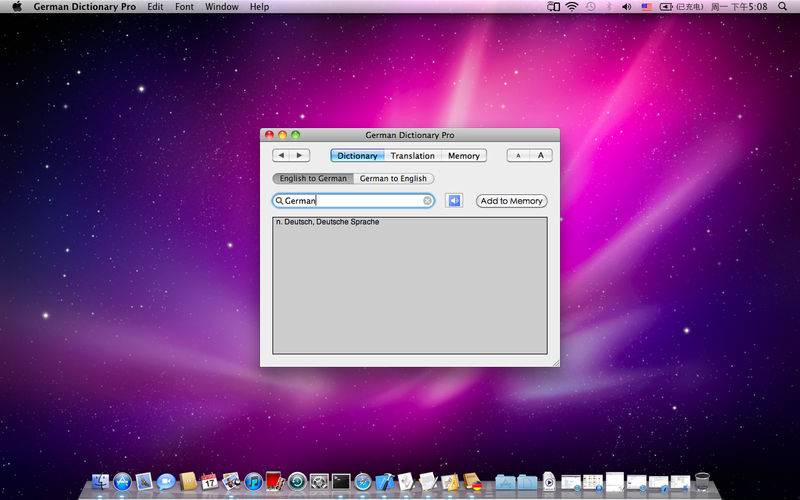Open the Window menu
This screenshot has width=800, height=500.
point(222,7)
